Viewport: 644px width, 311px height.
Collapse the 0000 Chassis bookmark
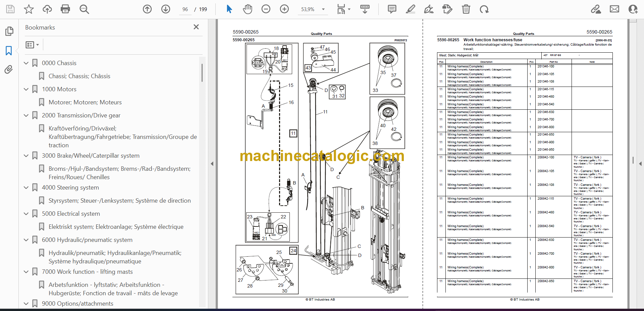[x=26, y=63]
